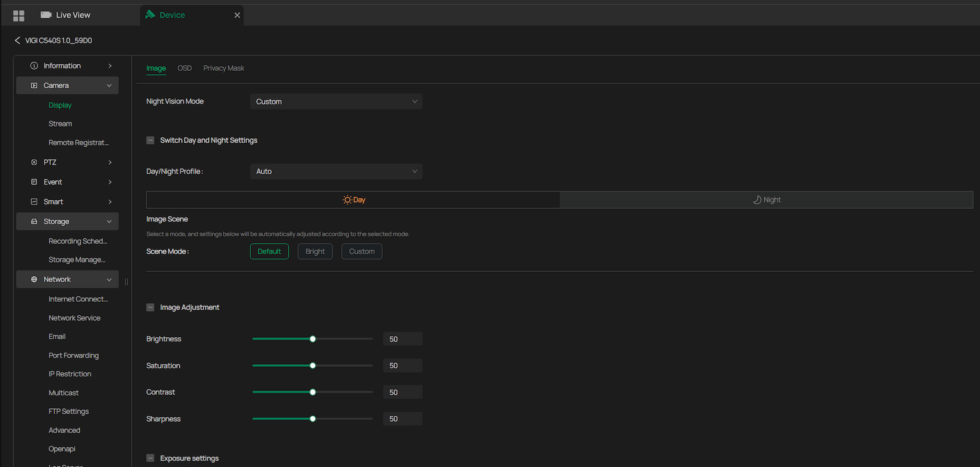The height and width of the screenshot is (467, 980).
Task: Choose the Bright scene mode
Action: tap(315, 252)
